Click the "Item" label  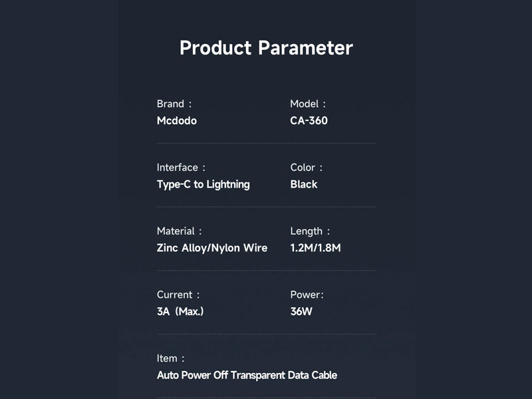[x=168, y=358]
